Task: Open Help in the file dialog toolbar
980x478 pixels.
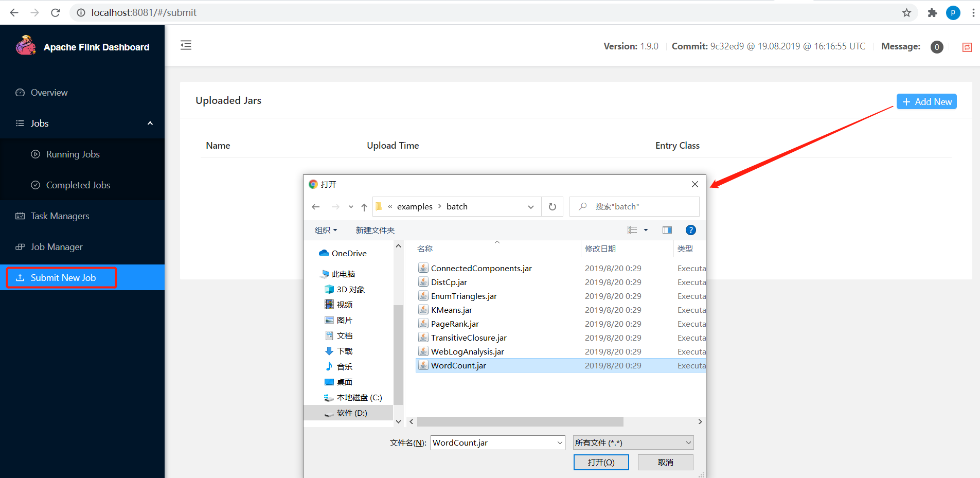Action: point(691,230)
